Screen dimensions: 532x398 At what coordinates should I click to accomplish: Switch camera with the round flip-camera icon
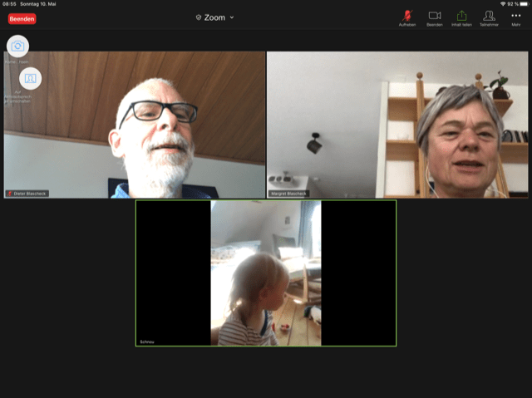(17, 46)
